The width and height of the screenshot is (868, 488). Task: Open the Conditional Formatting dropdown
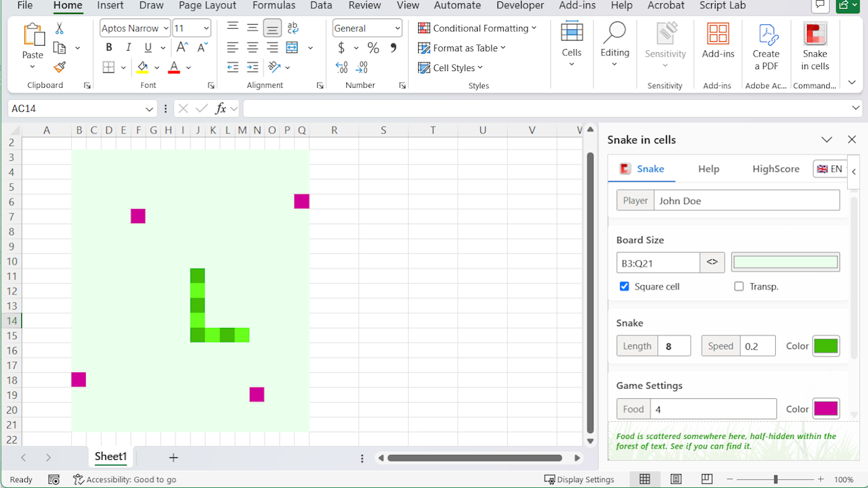(x=477, y=28)
